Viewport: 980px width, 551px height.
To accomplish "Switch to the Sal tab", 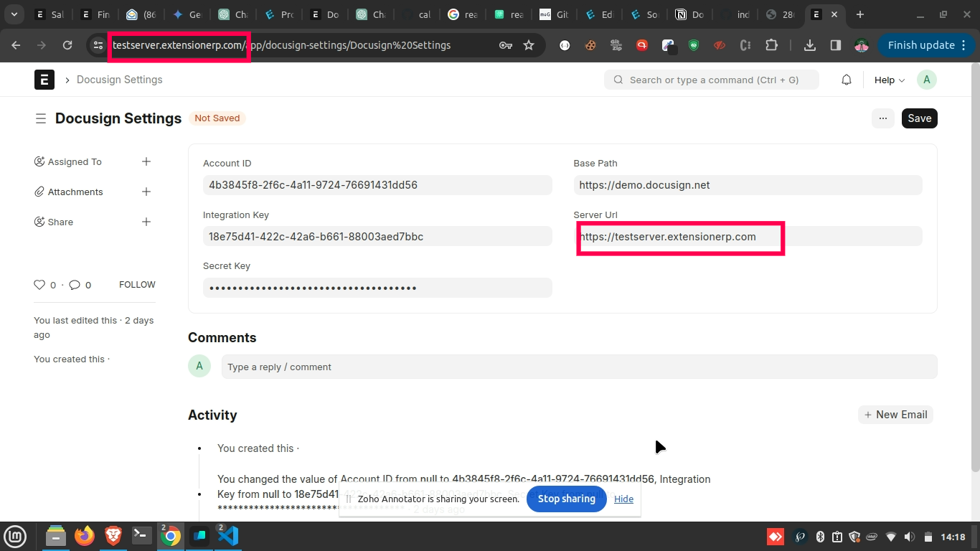I will tap(50, 14).
